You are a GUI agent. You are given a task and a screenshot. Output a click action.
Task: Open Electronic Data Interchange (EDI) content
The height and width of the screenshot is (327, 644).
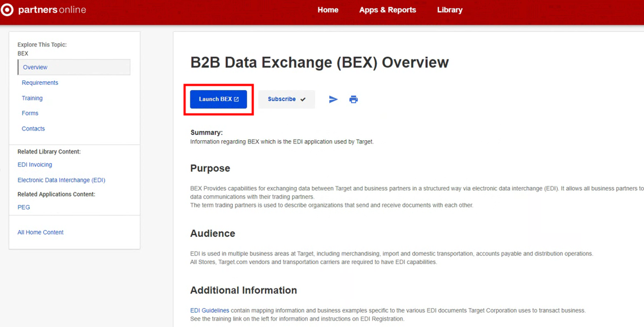pyautogui.click(x=61, y=180)
